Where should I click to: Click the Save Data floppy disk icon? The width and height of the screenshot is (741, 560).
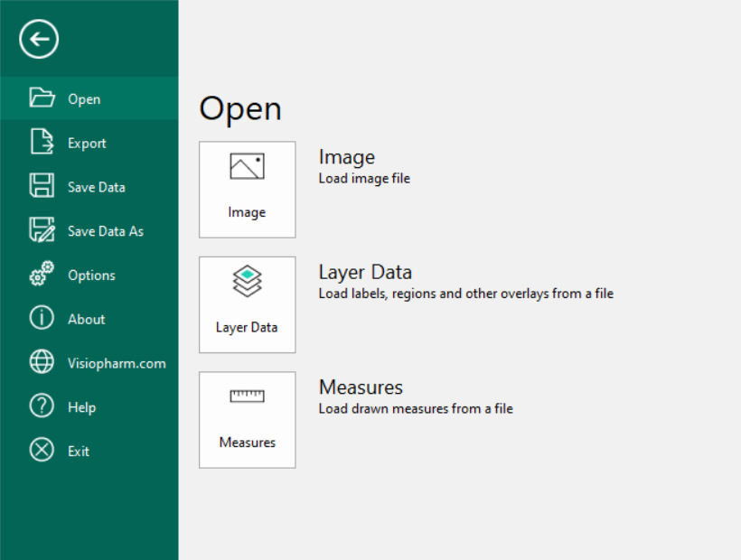pos(42,185)
